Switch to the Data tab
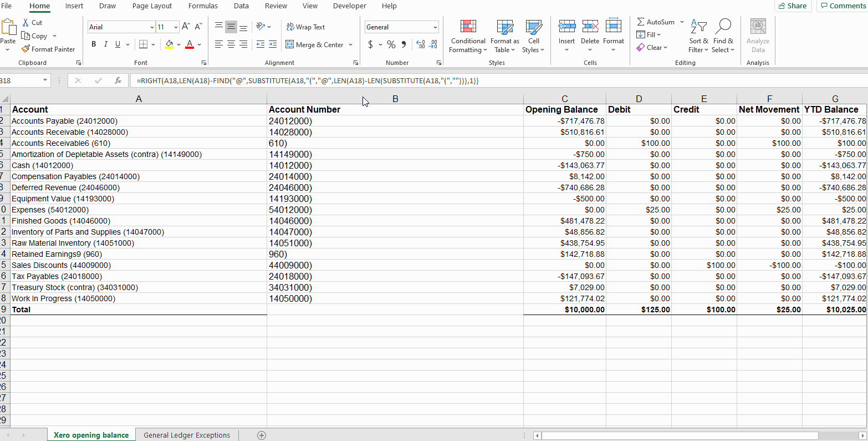 click(x=241, y=6)
